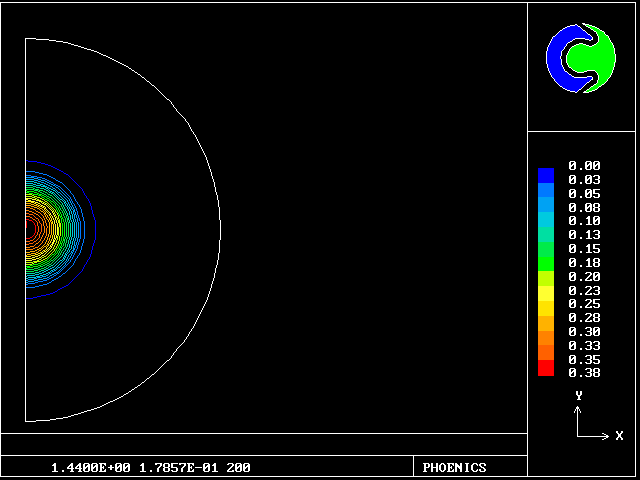
Task: Click the blue half of the logo
Action: tap(560, 57)
